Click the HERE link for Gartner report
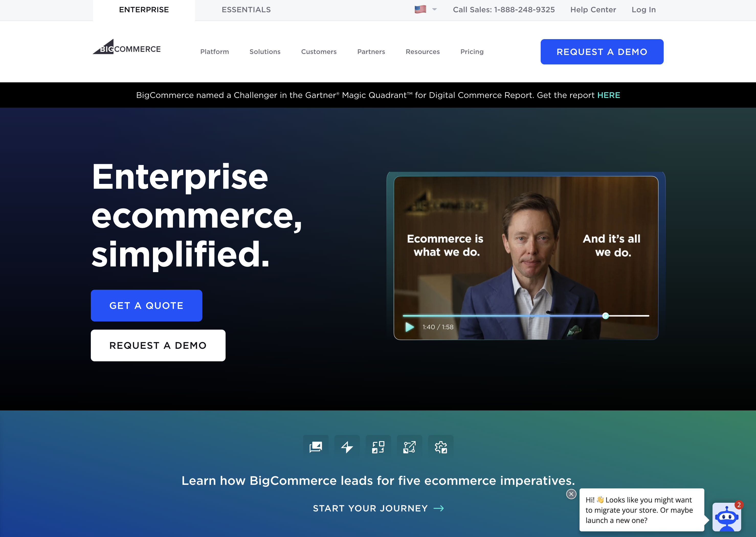Screen dimensions: 756x537 pos(608,95)
